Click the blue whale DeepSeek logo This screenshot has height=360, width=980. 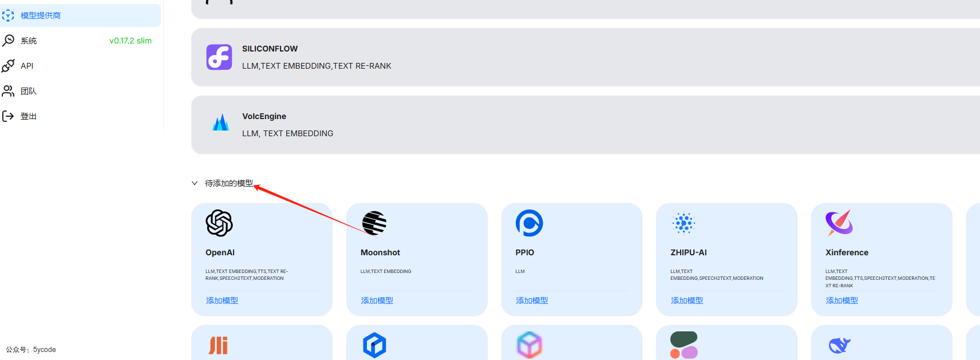coord(840,345)
